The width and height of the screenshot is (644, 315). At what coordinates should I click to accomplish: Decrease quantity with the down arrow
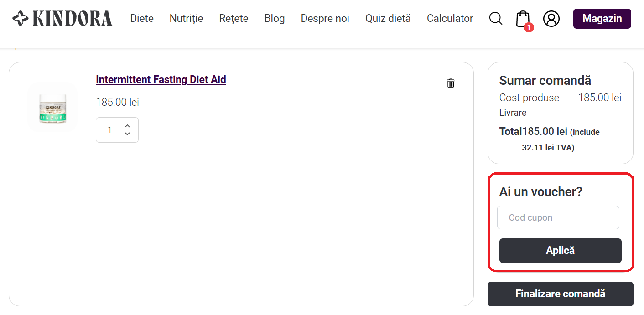[x=127, y=134]
